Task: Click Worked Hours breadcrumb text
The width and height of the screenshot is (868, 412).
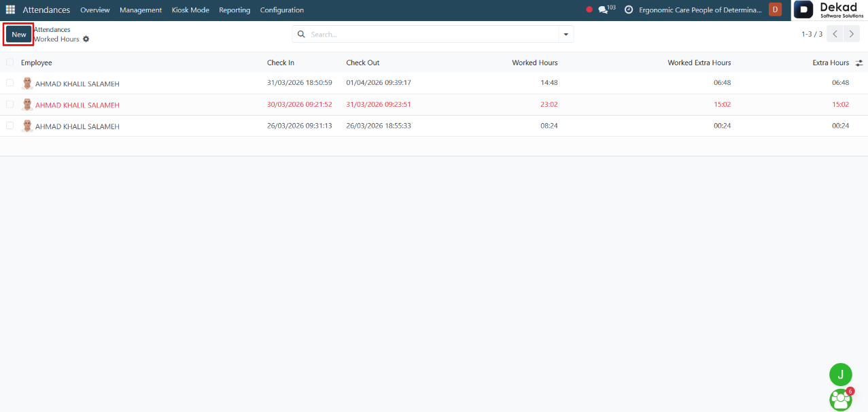Action: [x=56, y=39]
